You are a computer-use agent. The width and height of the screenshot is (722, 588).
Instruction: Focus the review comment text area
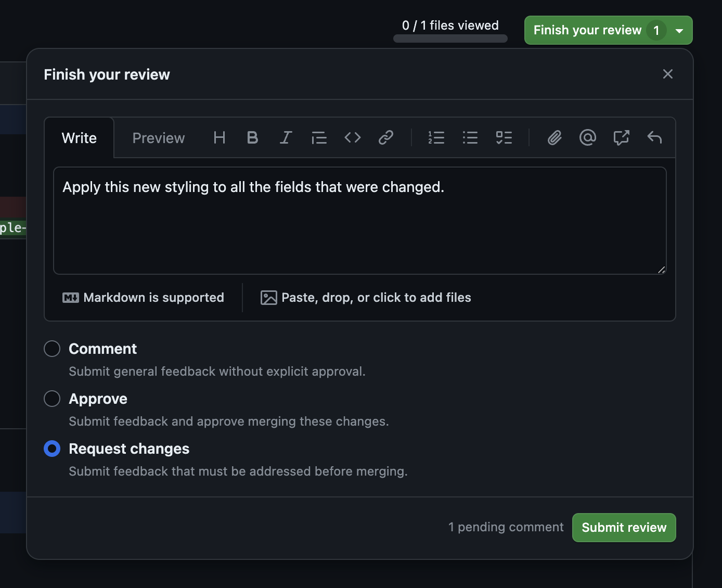pos(360,221)
